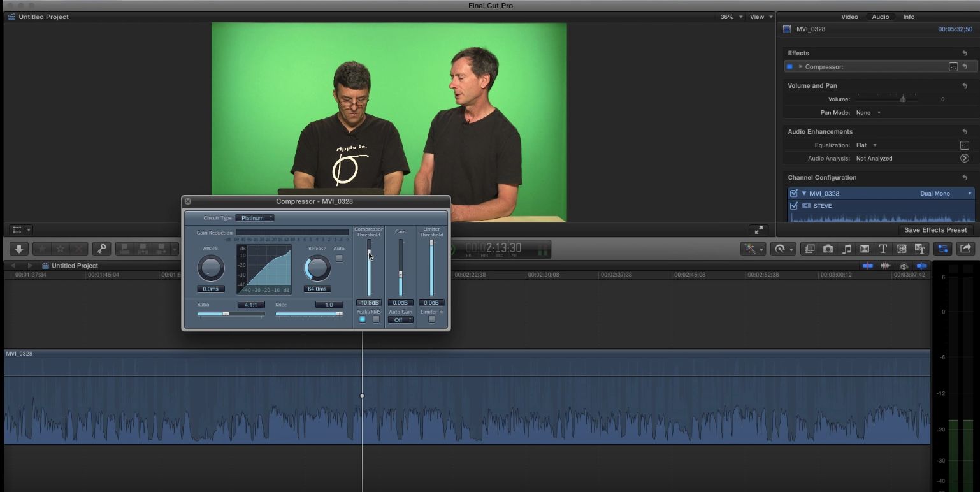The height and width of the screenshot is (492, 980).
Task: Reset the Audio Enhancements section
Action: [x=965, y=131]
